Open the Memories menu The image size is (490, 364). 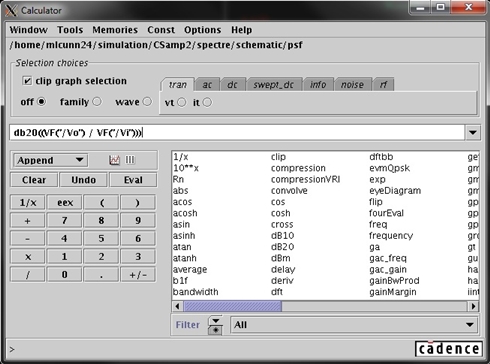click(115, 30)
